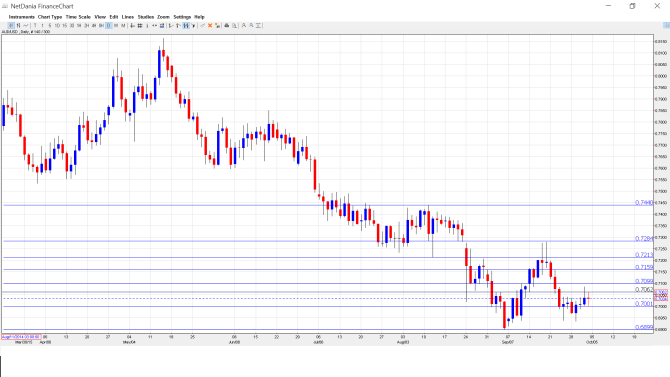Switch to 1H time scale

(79, 26)
